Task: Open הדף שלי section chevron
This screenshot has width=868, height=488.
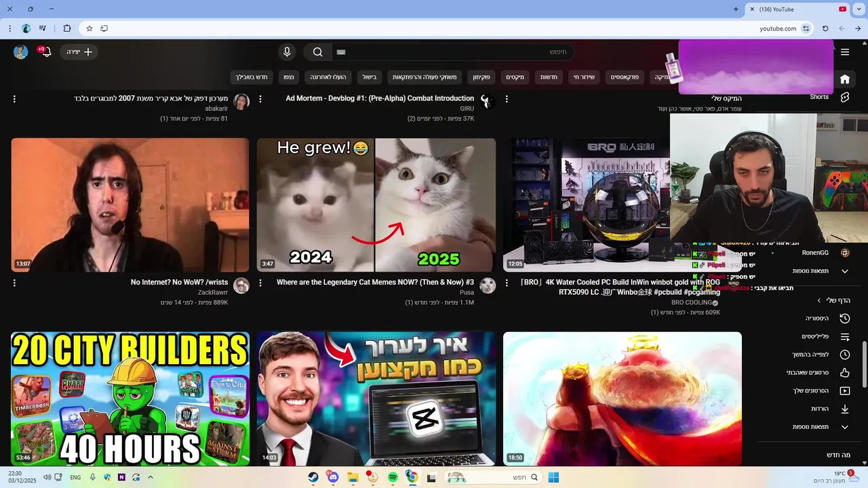Action: [x=819, y=300]
